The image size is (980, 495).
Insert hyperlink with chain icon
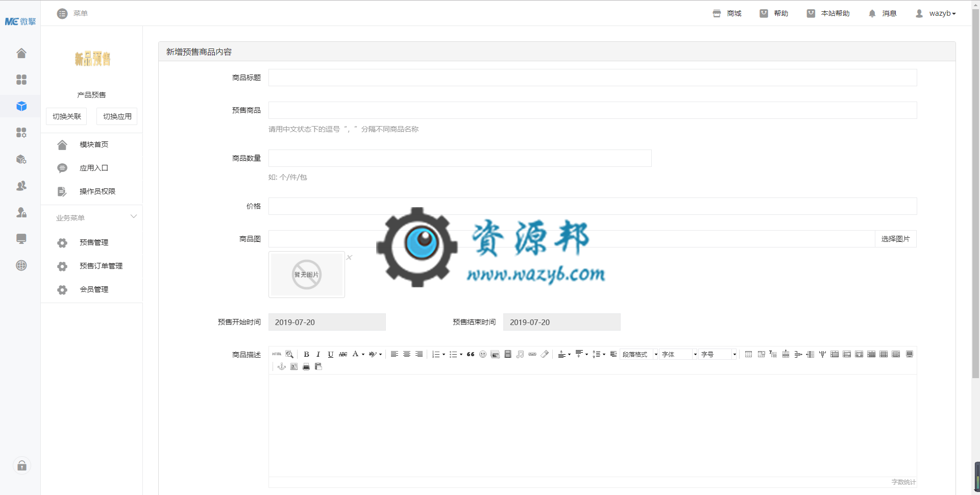point(532,354)
